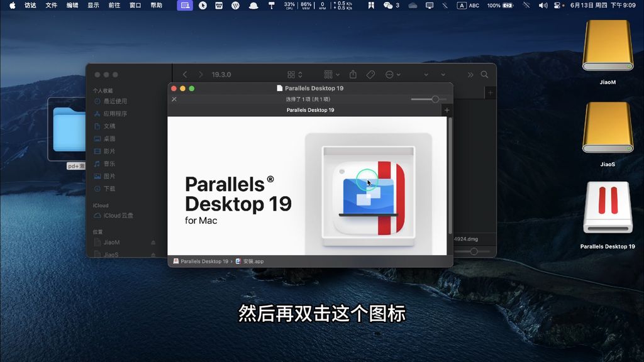Open the 显示 menu
The height and width of the screenshot is (362, 644).
pos(93,5)
